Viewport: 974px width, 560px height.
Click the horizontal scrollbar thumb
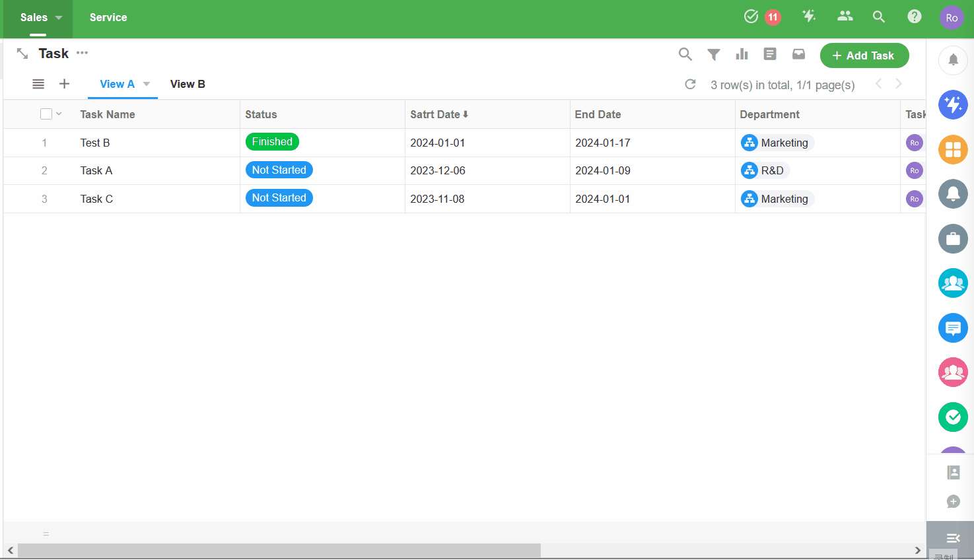tap(279, 550)
